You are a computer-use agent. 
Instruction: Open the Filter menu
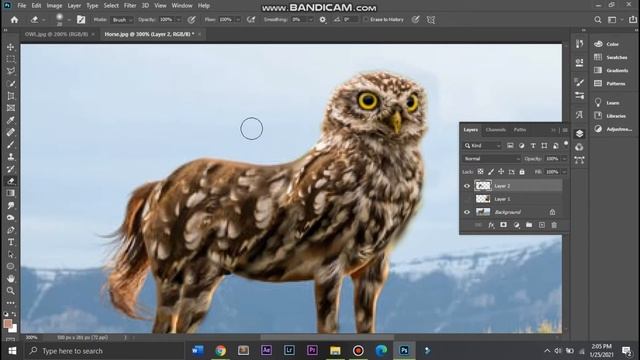[130, 6]
